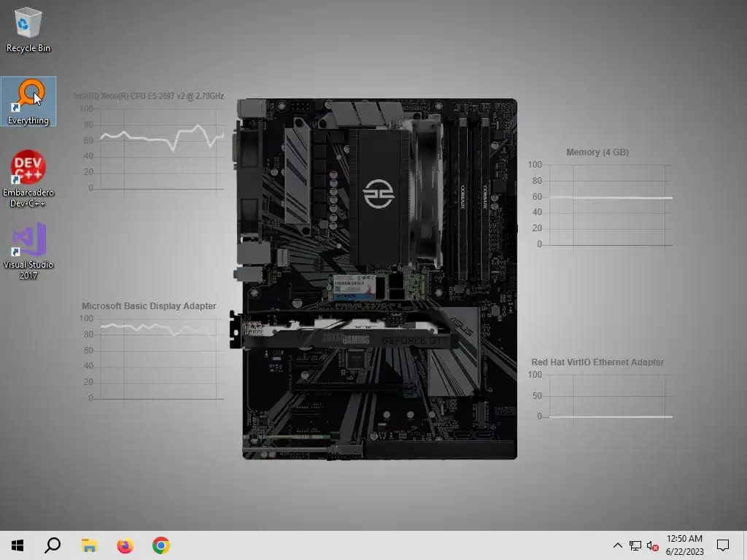Screen dimensions: 747x560
Task: Select the Everything search shortcut
Action: [28, 101]
